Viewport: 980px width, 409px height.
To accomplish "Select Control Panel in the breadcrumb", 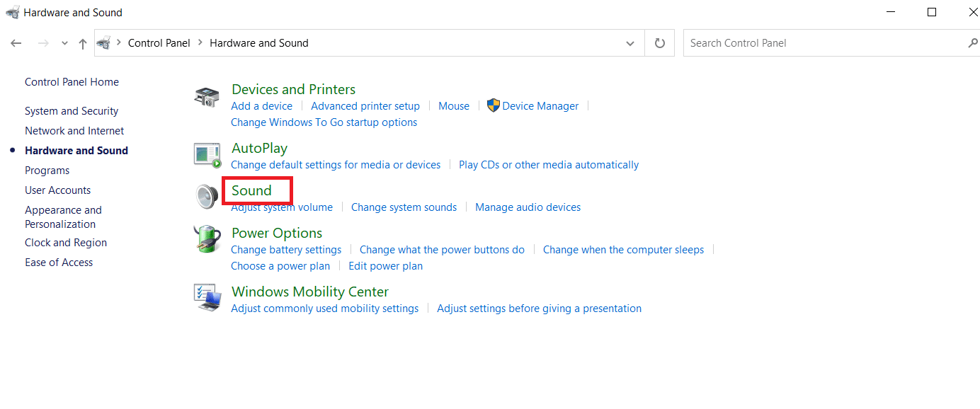I will coord(159,43).
